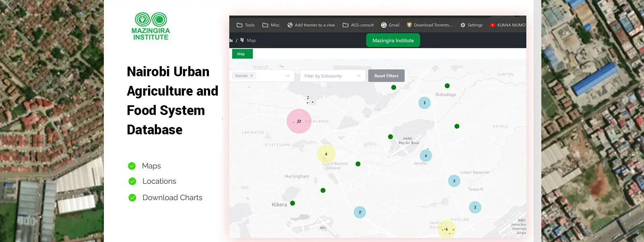This screenshot has height=242, width=644.
Task: Expand the Nairobi county filter dropdown
Action: tap(287, 76)
